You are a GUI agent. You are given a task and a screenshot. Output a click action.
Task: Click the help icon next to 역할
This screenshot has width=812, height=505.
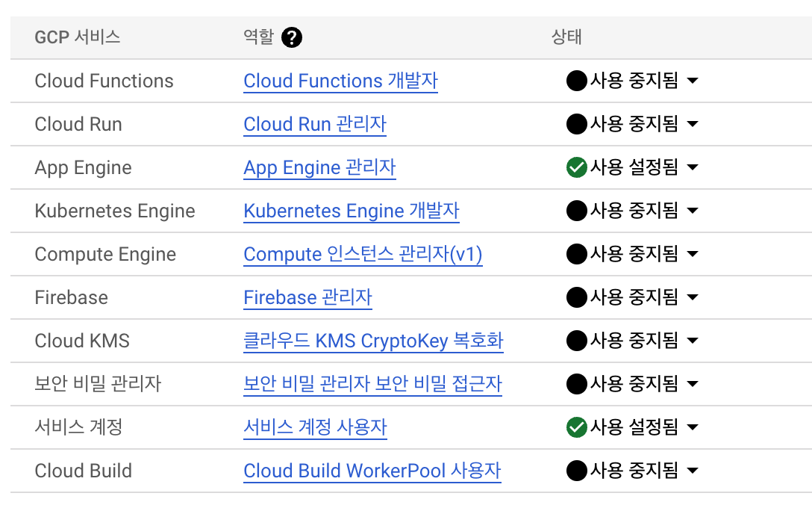tap(292, 37)
